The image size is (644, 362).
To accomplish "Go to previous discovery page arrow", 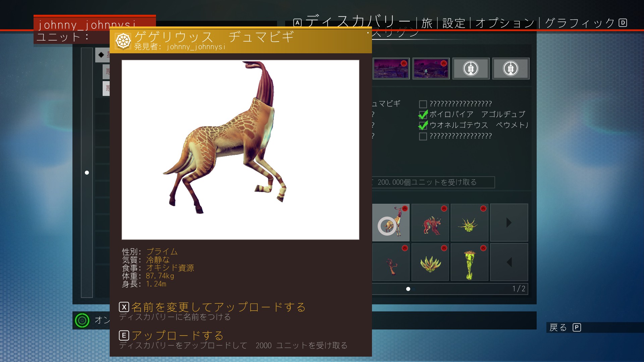I will click(x=509, y=262).
